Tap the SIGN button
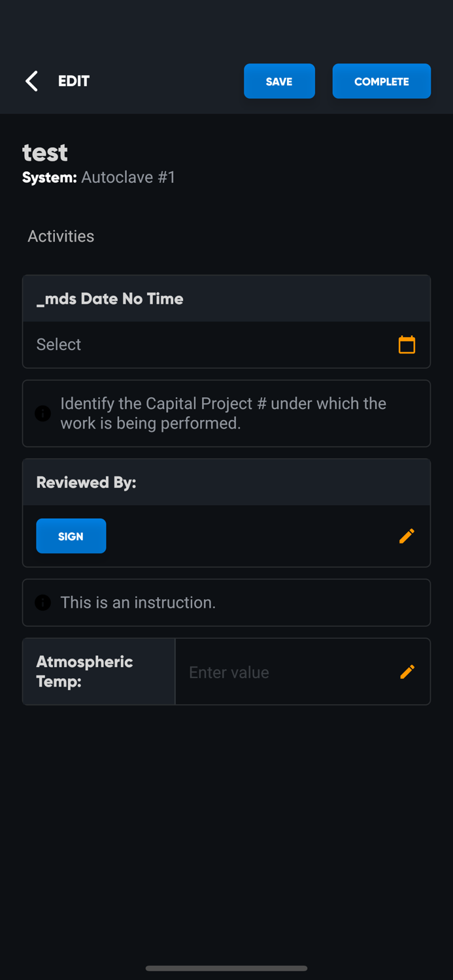This screenshot has width=453, height=980. (71, 536)
